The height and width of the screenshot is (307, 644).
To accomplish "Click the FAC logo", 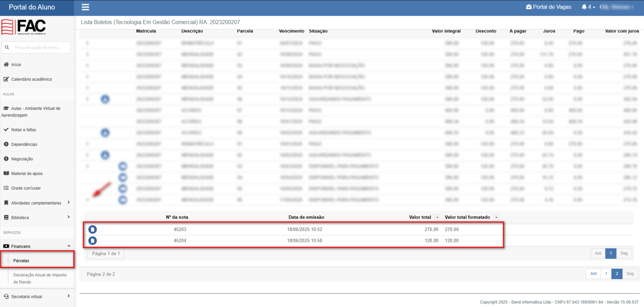I will coord(24,27).
